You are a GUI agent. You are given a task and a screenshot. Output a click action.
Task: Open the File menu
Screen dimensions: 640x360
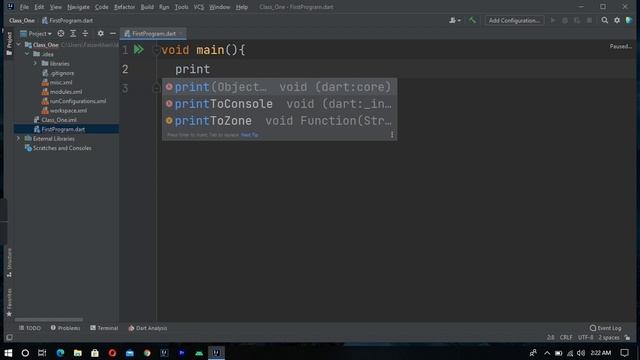(24, 7)
